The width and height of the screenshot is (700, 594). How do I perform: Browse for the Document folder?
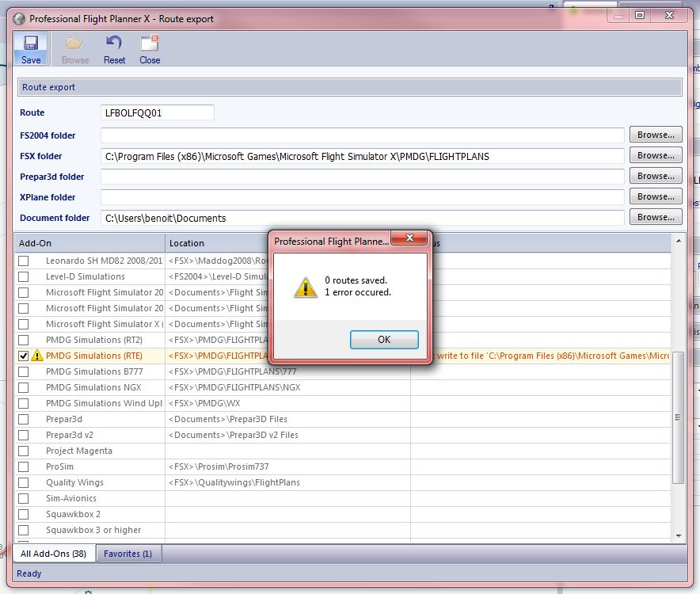point(656,216)
